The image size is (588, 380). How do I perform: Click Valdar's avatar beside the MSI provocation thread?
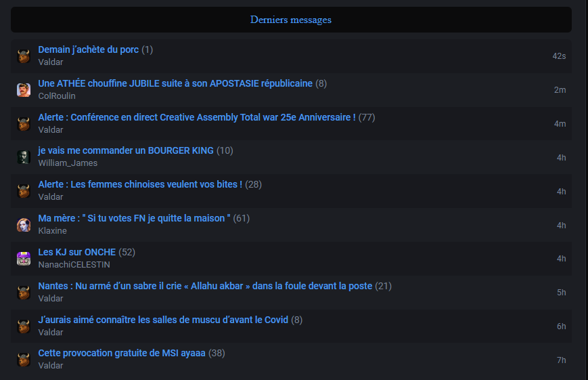tap(24, 360)
